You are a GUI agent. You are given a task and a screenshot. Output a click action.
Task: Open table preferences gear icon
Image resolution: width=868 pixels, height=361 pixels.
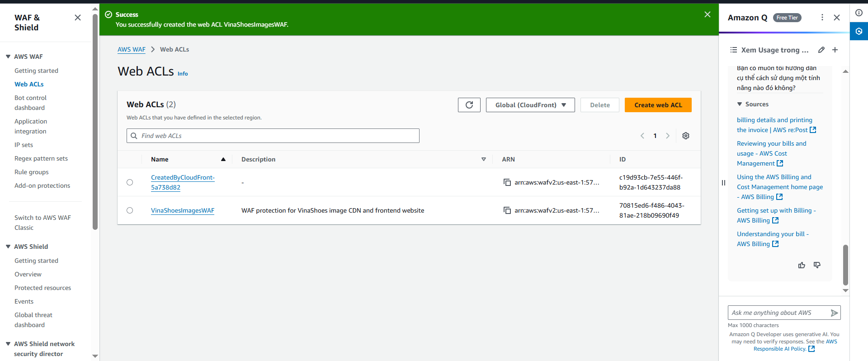[x=685, y=136]
